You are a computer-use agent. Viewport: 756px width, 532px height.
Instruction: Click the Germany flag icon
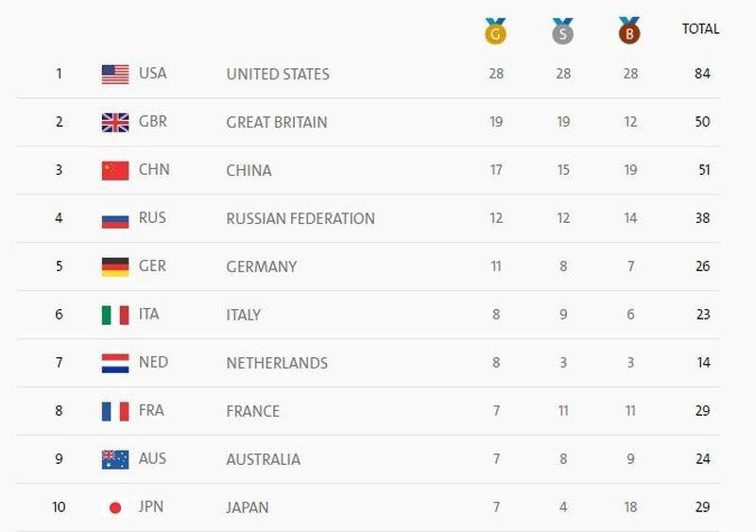click(115, 266)
